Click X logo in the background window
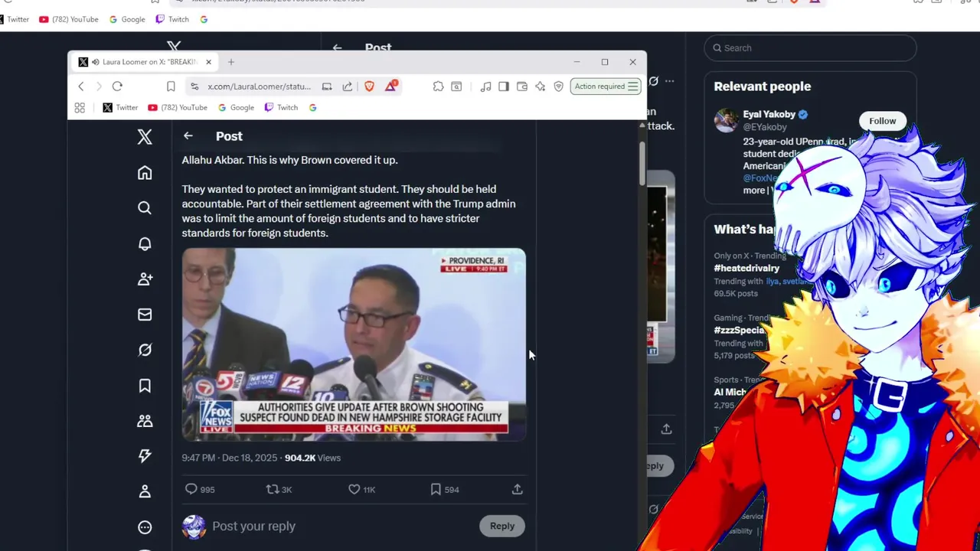This screenshot has height=551, width=980. pos(175,47)
